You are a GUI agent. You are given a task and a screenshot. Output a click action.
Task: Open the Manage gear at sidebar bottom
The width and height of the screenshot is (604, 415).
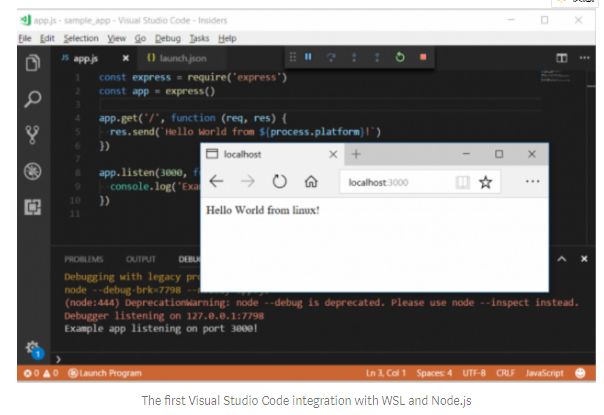coord(31,346)
